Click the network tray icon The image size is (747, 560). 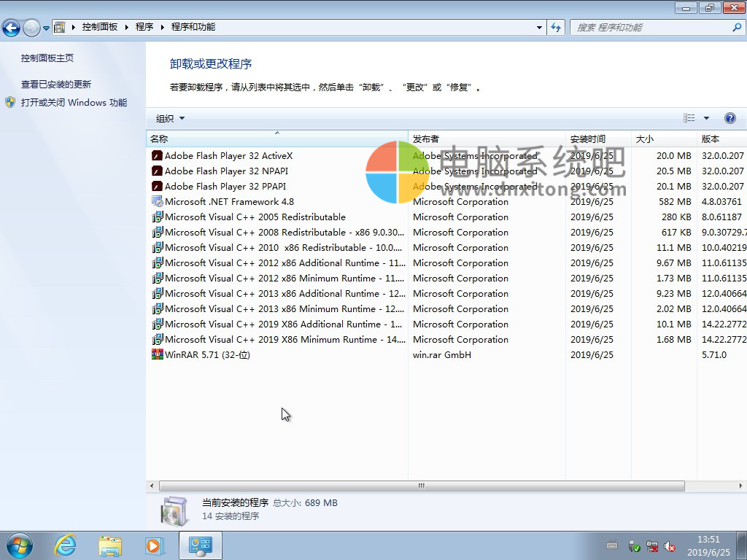click(x=652, y=546)
